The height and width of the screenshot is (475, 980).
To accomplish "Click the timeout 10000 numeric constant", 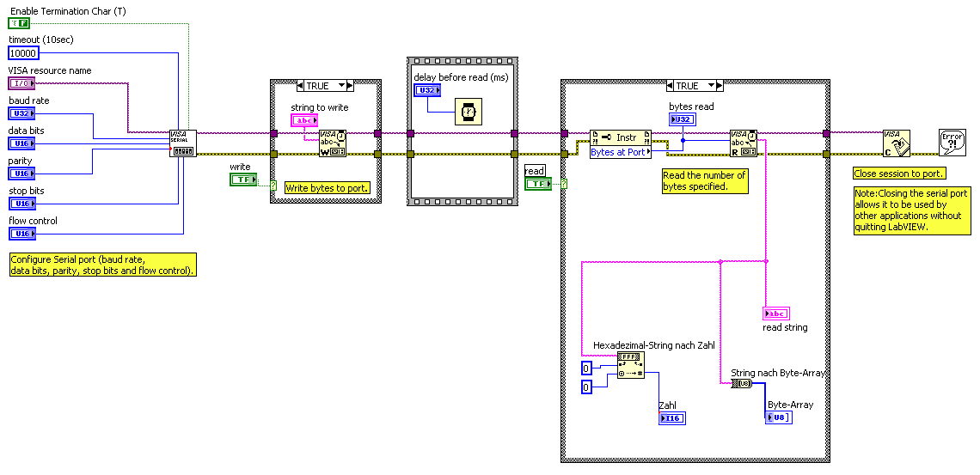I will (24, 53).
